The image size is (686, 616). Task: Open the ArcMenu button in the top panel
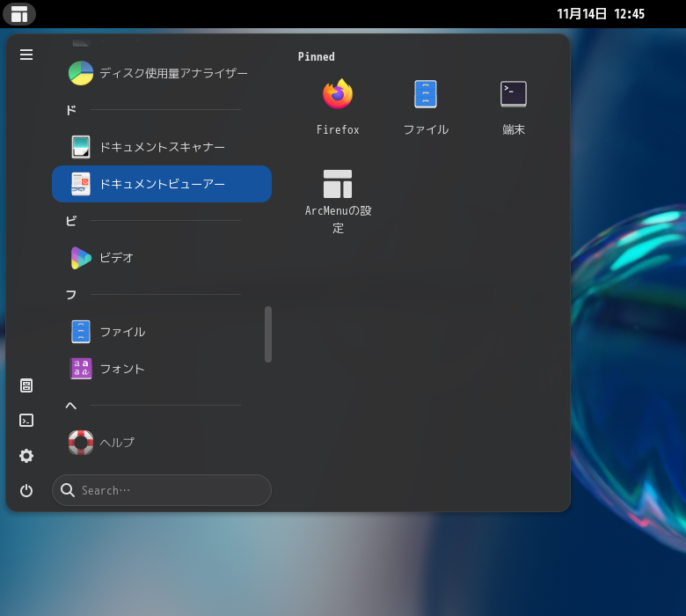pyautogui.click(x=19, y=14)
